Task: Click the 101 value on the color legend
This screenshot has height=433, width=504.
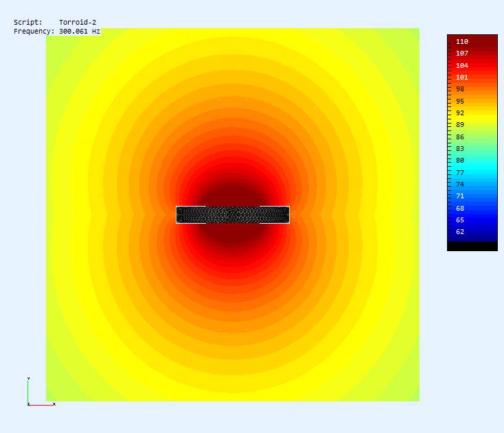Action: pyautogui.click(x=462, y=77)
